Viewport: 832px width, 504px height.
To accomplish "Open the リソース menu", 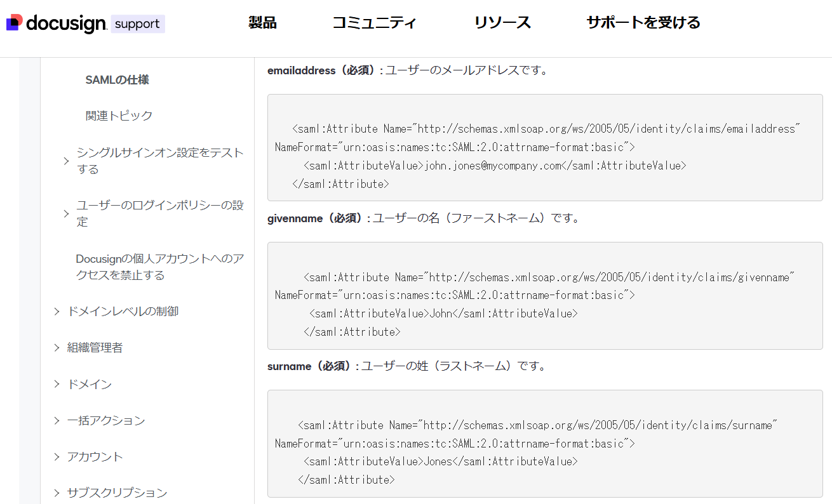I will (502, 23).
